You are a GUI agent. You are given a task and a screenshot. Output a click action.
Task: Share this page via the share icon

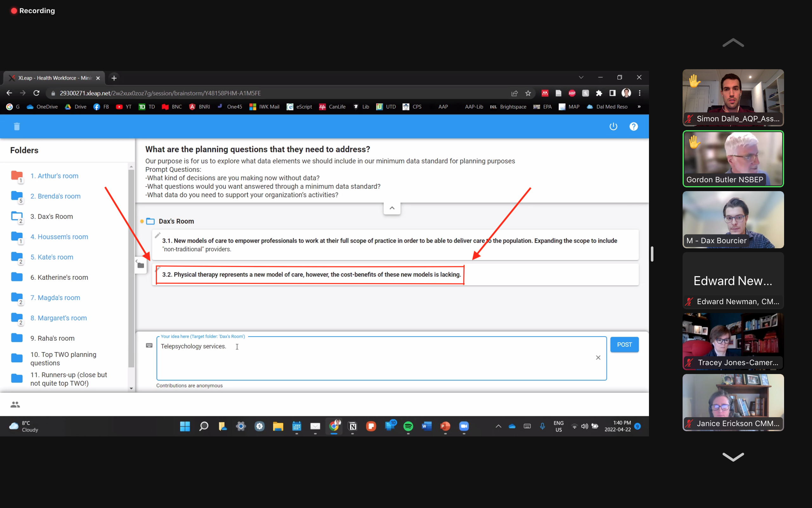click(514, 93)
